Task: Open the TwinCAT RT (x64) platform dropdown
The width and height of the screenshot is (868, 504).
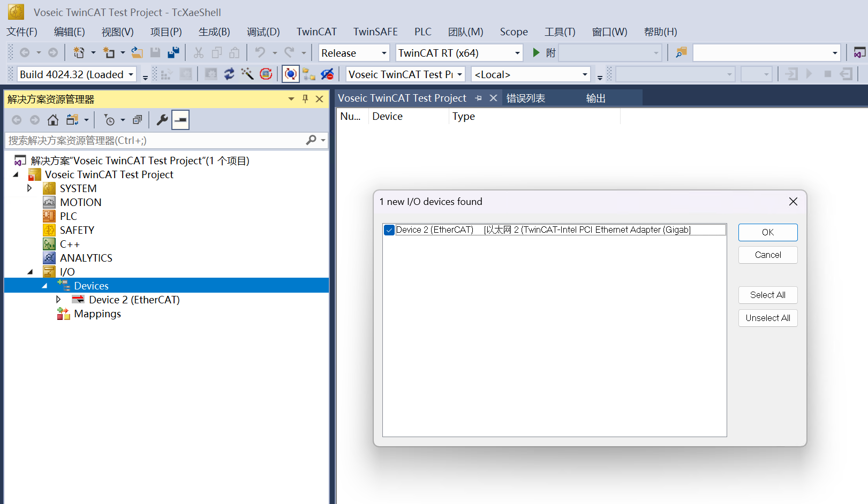Action: click(x=517, y=53)
